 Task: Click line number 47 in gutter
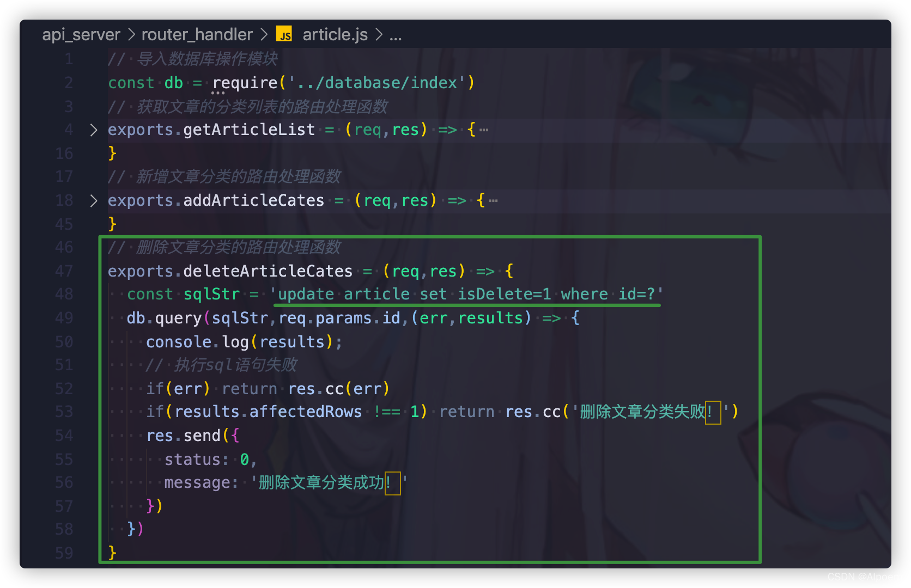pos(64,271)
